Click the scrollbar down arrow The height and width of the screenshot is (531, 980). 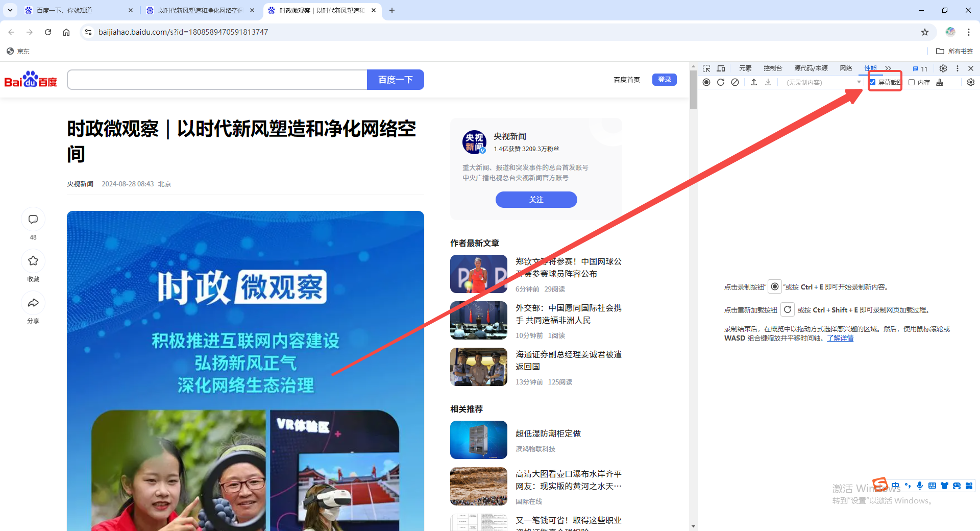[693, 526]
